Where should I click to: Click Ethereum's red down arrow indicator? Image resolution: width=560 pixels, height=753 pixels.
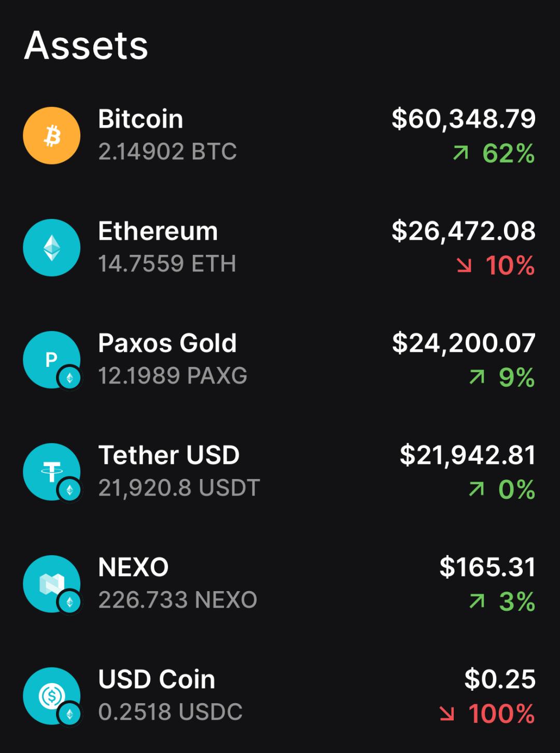464,266
